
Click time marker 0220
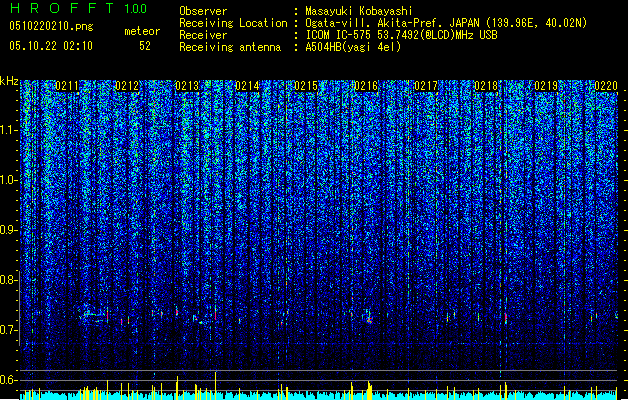(x=606, y=86)
